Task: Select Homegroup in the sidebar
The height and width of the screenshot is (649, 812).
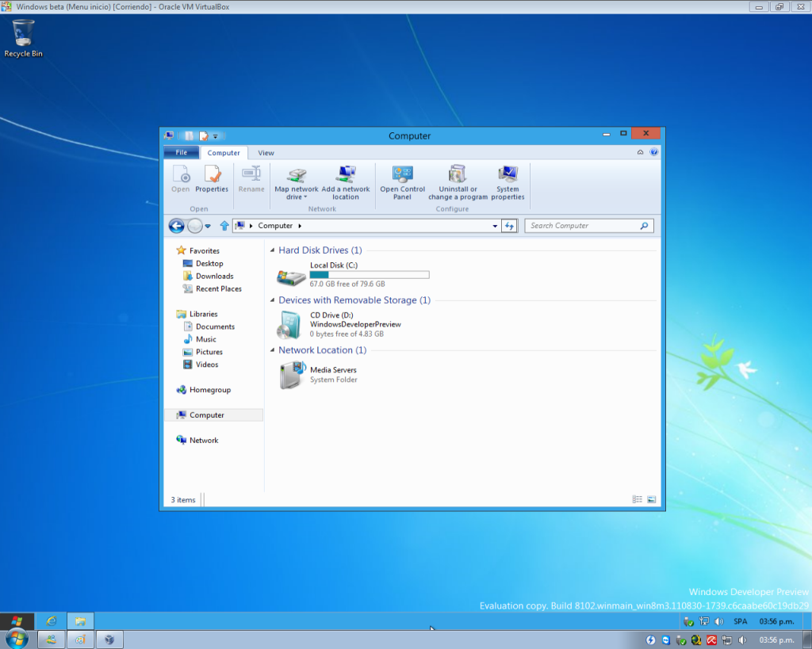Action: point(209,390)
